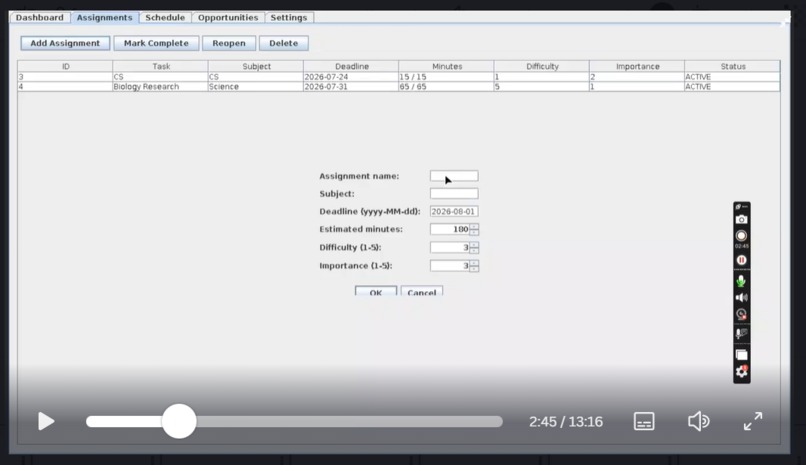The image size is (806, 465).
Task: Click the ID 4 cell
Action: pos(65,87)
